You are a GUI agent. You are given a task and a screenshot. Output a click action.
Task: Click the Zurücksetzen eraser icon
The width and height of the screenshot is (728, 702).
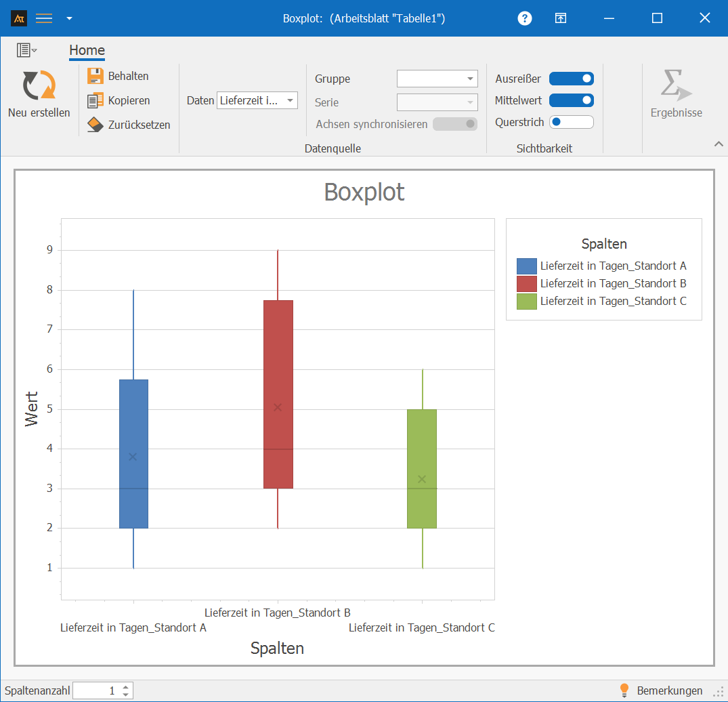95,125
